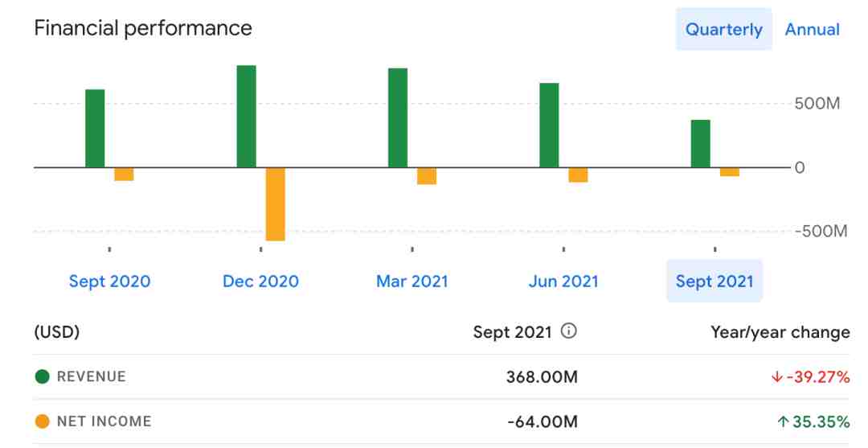Click the Sept 2021 green revenue bar
Image resolution: width=868 pixels, height=448 pixels.
701,143
